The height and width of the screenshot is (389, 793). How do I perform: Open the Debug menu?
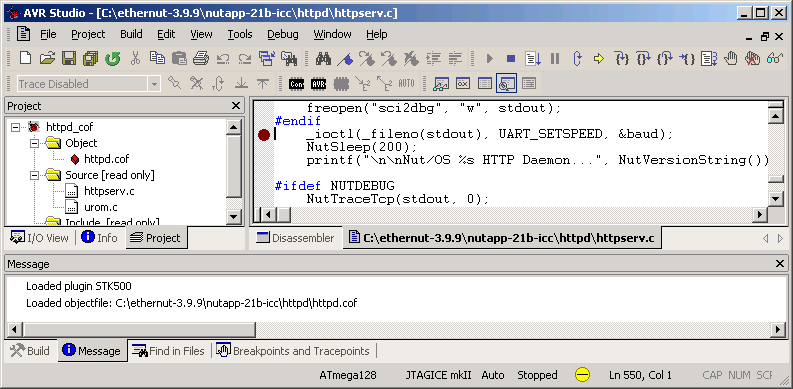(x=283, y=34)
